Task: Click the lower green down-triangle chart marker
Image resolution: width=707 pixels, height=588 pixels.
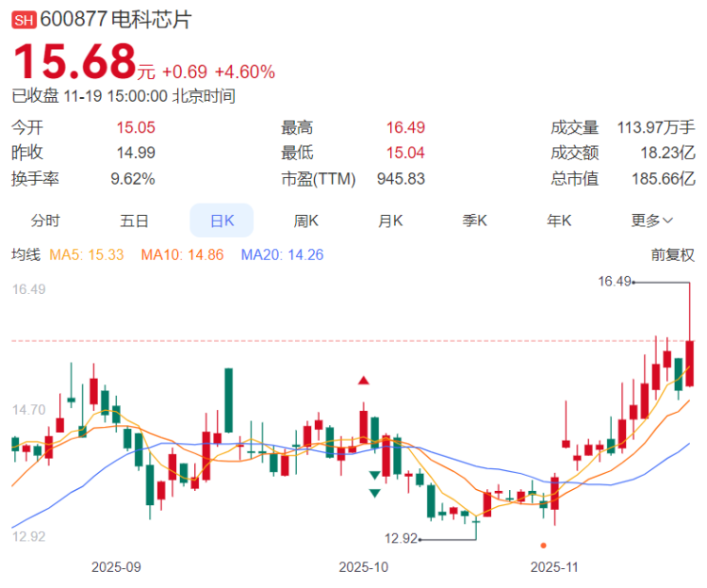Action: pyautogui.click(x=374, y=494)
